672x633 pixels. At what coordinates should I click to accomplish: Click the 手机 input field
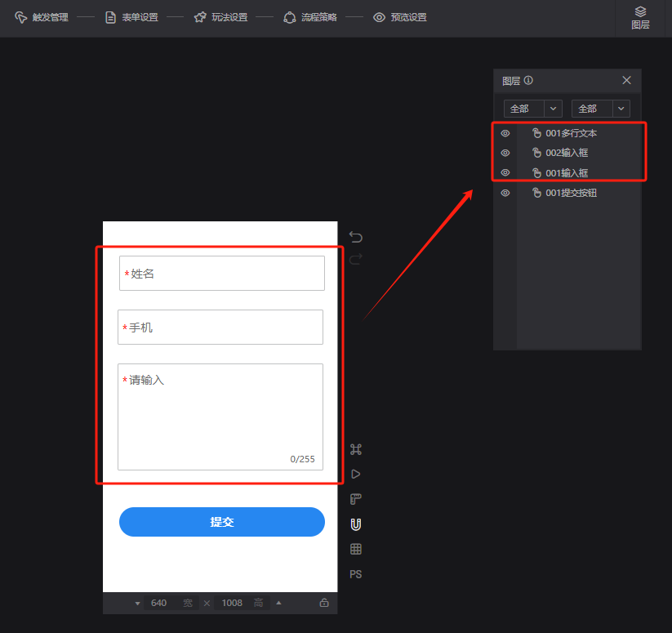click(220, 327)
